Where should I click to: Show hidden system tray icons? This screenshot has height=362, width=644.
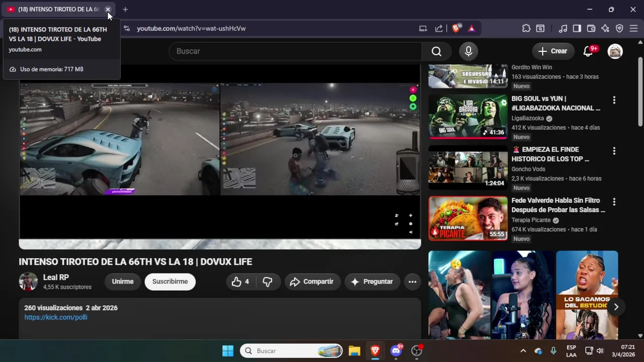523,351
